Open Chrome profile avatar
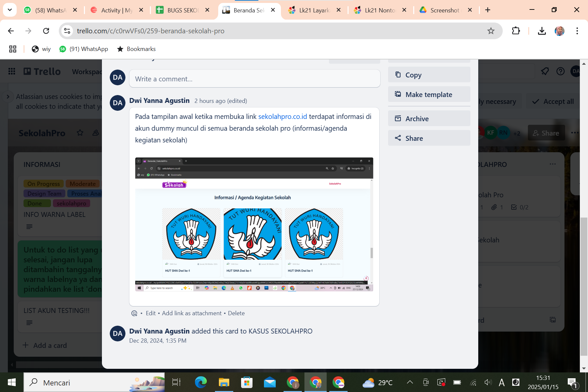The image size is (588, 392). [560, 31]
